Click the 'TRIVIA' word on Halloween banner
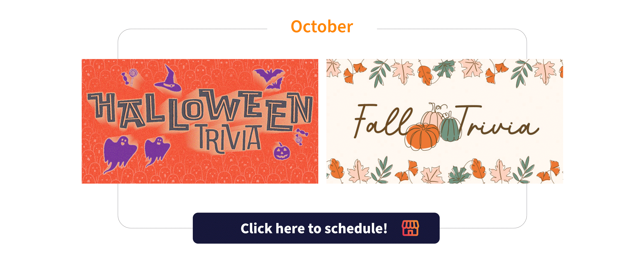The height and width of the screenshot is (263, 644). tap(229, 139)
